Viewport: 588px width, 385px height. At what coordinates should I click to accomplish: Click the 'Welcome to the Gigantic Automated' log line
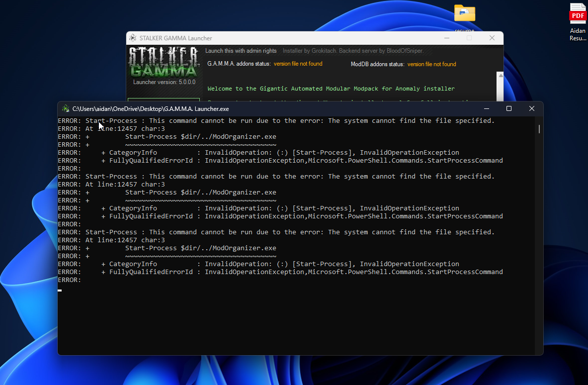[331, 89]
